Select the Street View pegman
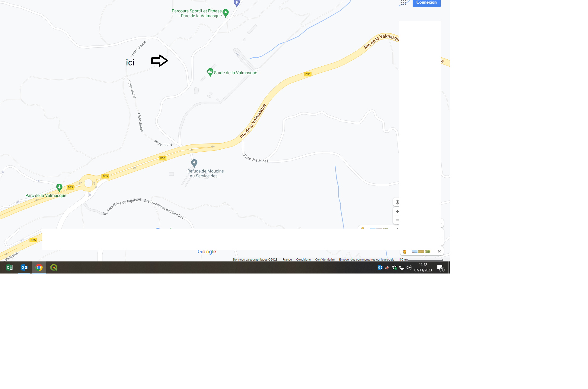 point(404,251)
